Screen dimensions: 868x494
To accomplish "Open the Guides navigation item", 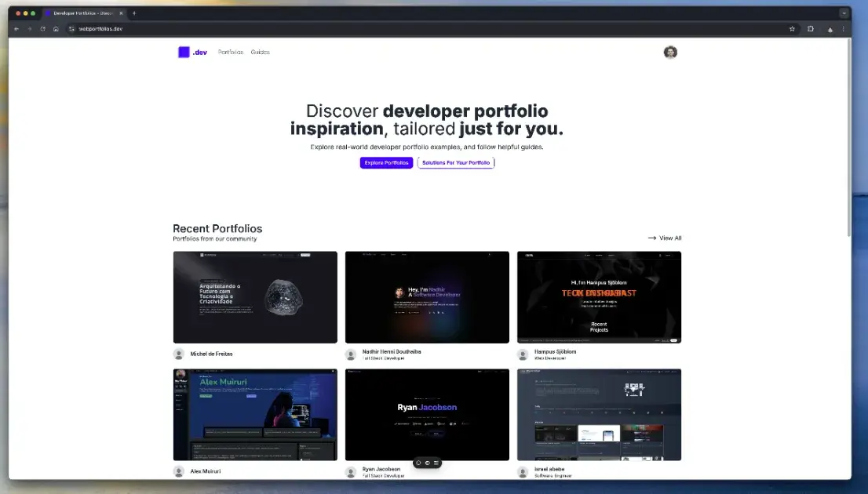I will [x=260, y=52].
